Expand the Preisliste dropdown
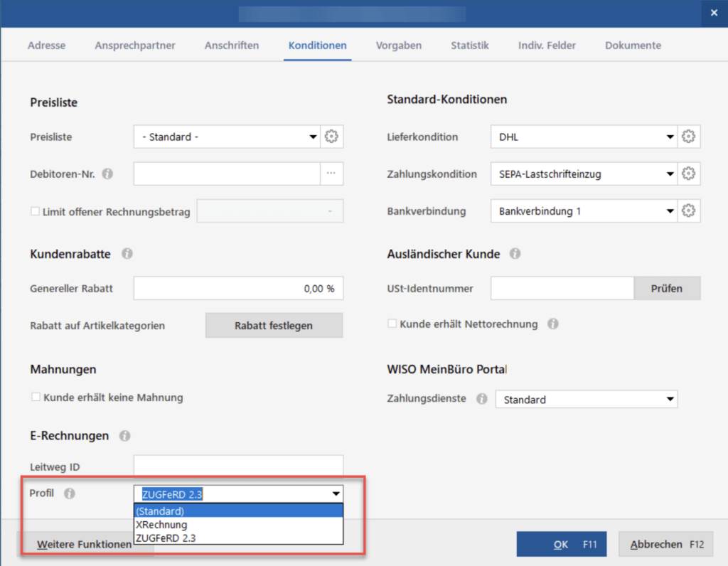 [x=313, y=137]
